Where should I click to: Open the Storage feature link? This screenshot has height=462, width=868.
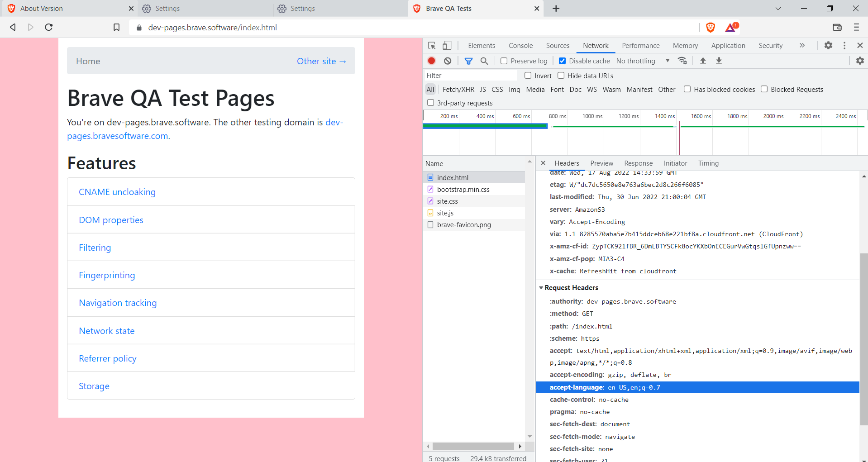point(94,386)
